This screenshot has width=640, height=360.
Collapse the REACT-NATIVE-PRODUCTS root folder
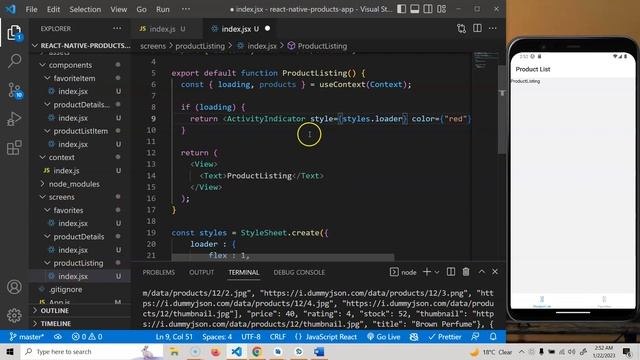(x=81, y=45)
